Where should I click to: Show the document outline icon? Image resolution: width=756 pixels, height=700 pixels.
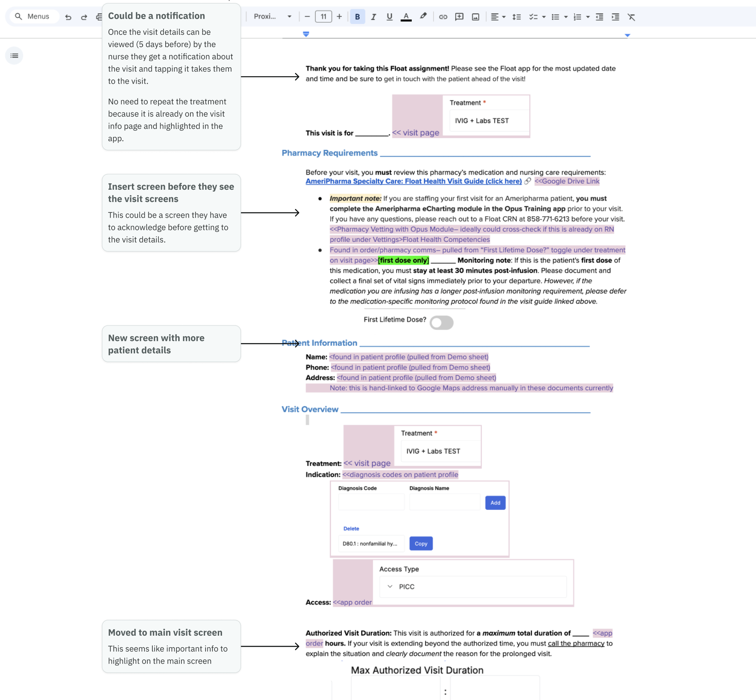[14, 56]
